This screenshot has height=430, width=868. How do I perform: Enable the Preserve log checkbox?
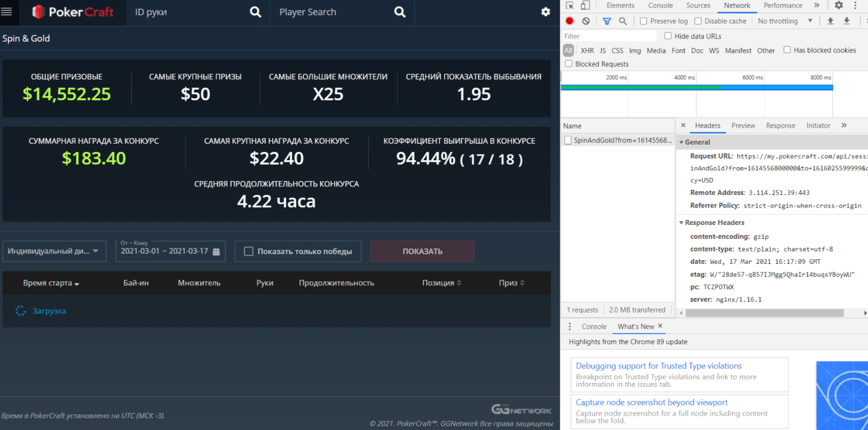click(644, 21)
